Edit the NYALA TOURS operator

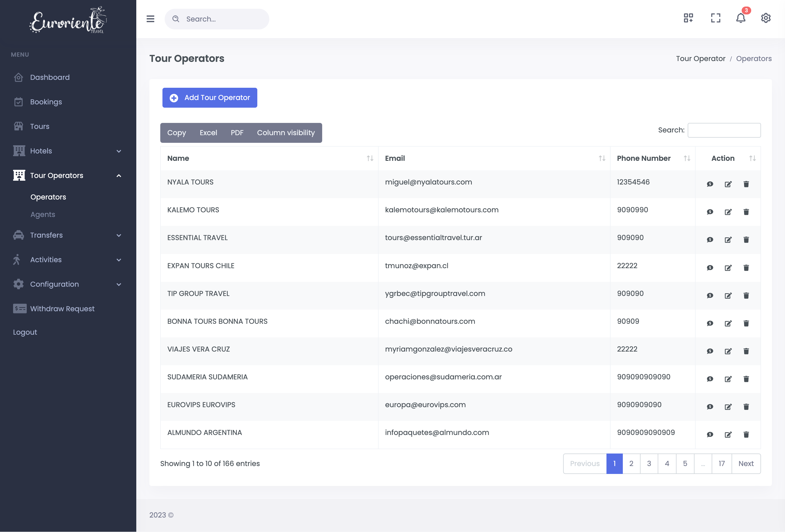coord(728,184)
